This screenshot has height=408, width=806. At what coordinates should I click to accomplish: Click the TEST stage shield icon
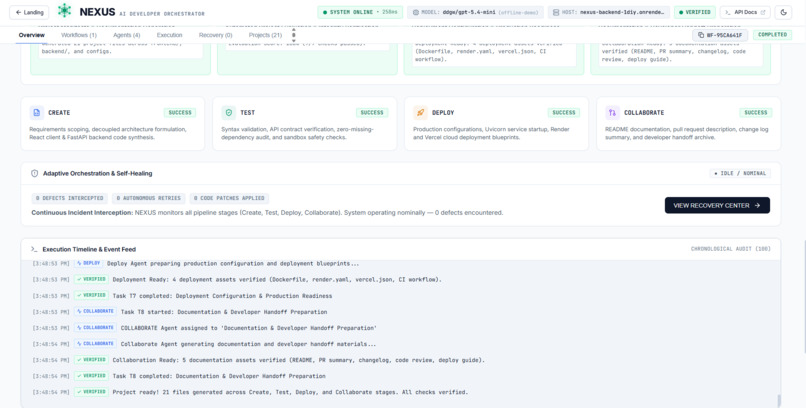coord(228,113)
